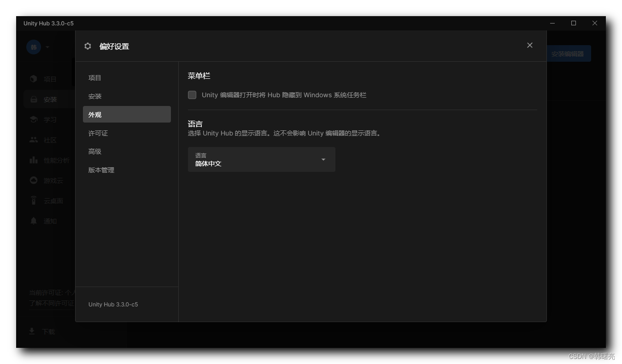Click the 通知 label in main sidebar
622x364 pixels.
point(50,221)
